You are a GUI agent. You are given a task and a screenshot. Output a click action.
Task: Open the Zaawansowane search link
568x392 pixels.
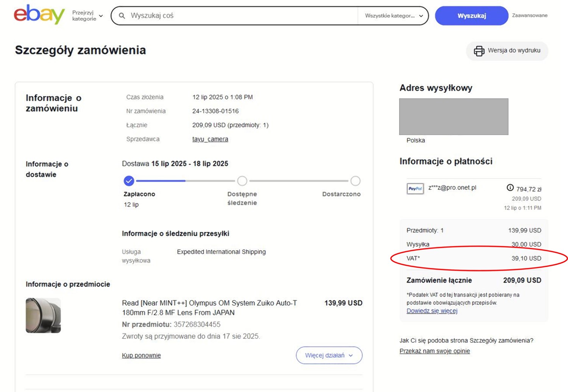[529, 16]
